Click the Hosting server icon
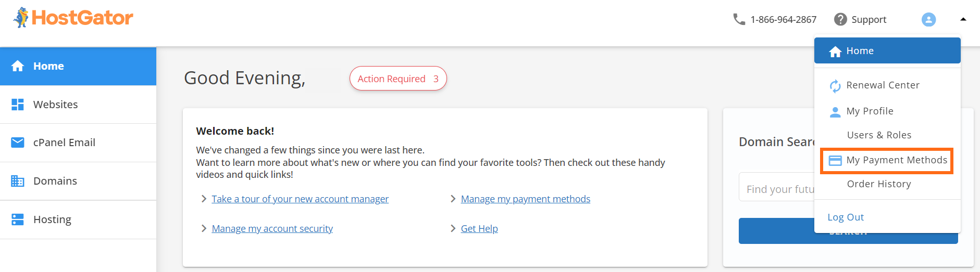The height and width of the screenshot is (272, 980). pyautogui.click(x=18, y=219)
